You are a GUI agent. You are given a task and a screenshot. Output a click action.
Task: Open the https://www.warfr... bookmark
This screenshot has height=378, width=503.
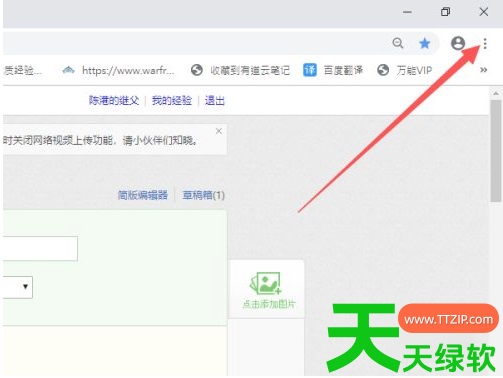tap(118, 70)
